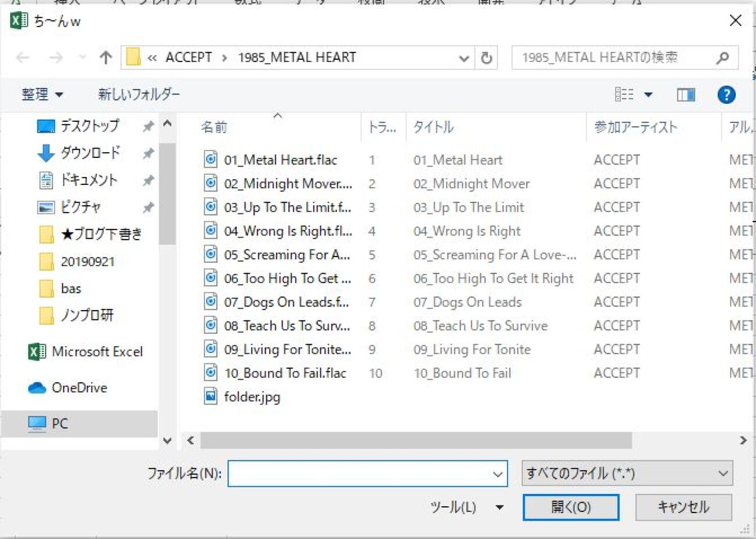Toggle the preview pane icon
This screenshot has width=756, height=539.
point(686,94)
